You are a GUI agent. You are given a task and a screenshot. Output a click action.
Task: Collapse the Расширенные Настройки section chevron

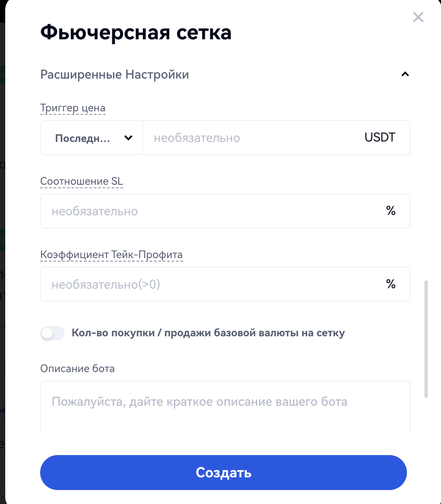pyautogui.click(x=405, y=75)
